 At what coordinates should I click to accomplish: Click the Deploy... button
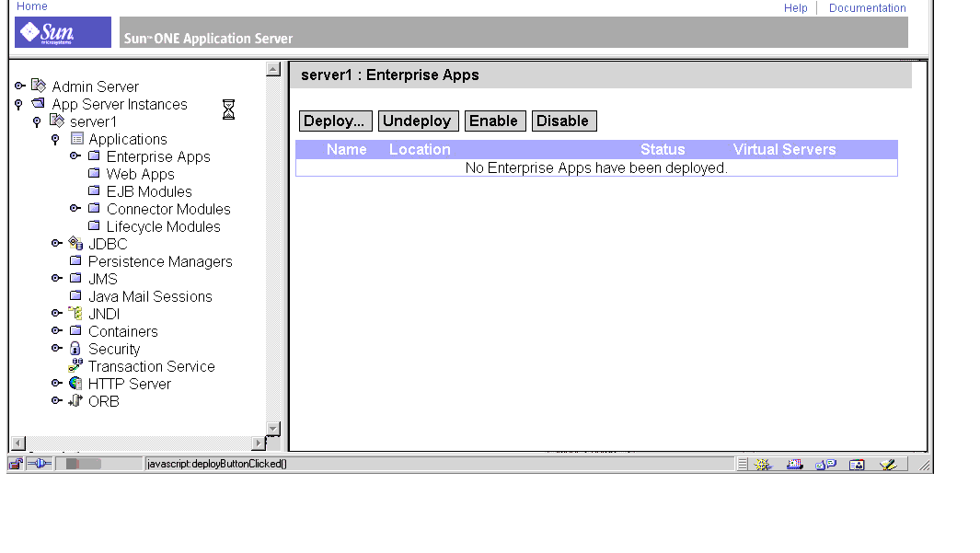(336, 121)
